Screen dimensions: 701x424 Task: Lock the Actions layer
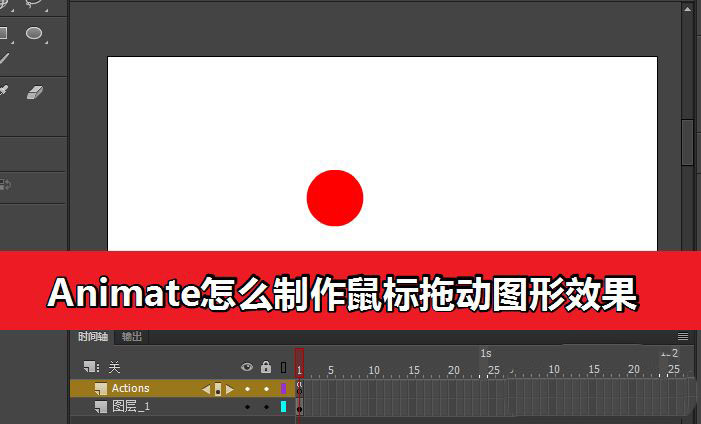click(x=266, y=389)
